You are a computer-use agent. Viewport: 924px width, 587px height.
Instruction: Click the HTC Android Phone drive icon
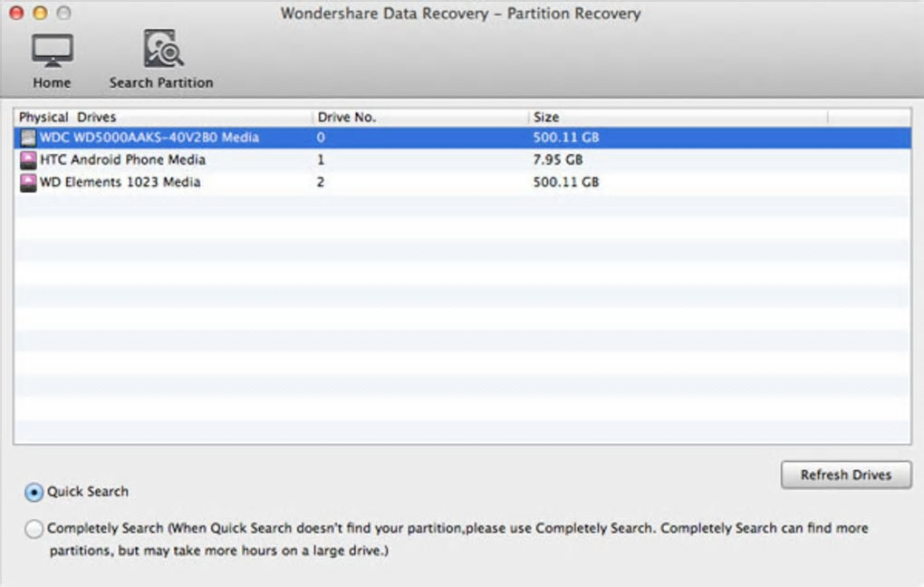(28, 160)
